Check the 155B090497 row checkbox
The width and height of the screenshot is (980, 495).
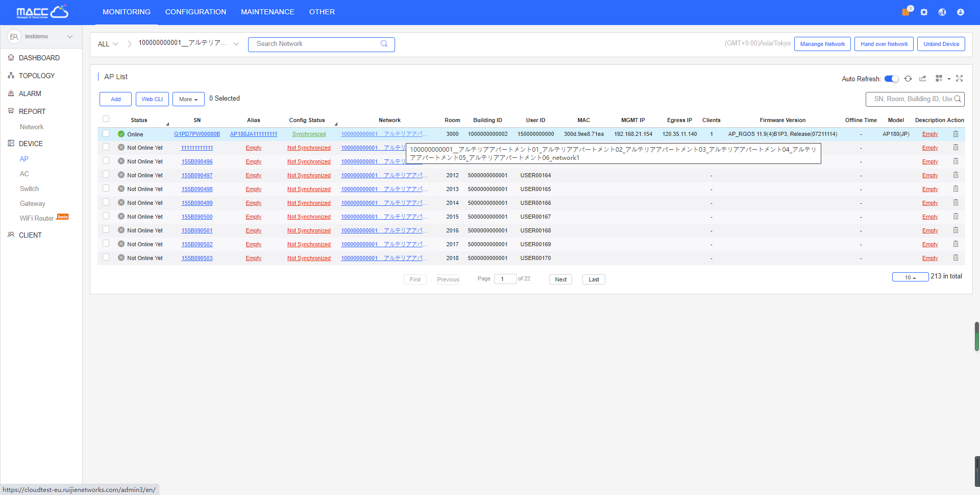pos(106,175)
